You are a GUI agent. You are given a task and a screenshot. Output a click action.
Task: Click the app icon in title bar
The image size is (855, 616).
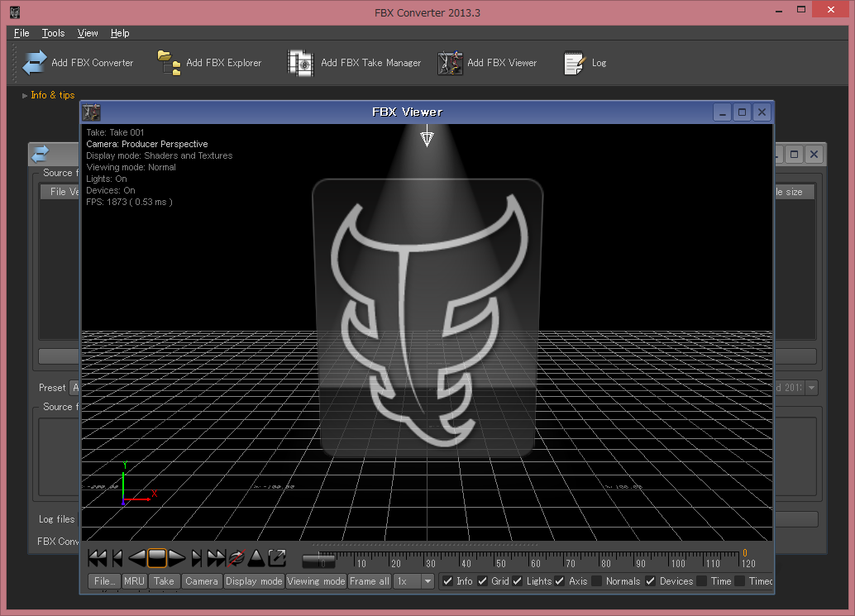click(15, 12)
